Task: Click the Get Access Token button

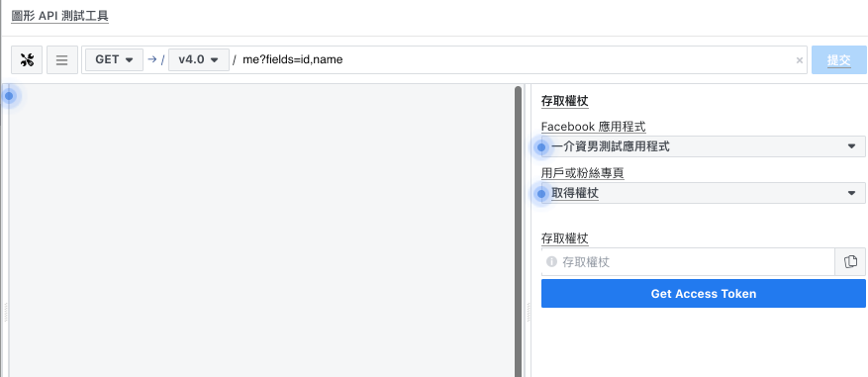Action: pos(703,294)
